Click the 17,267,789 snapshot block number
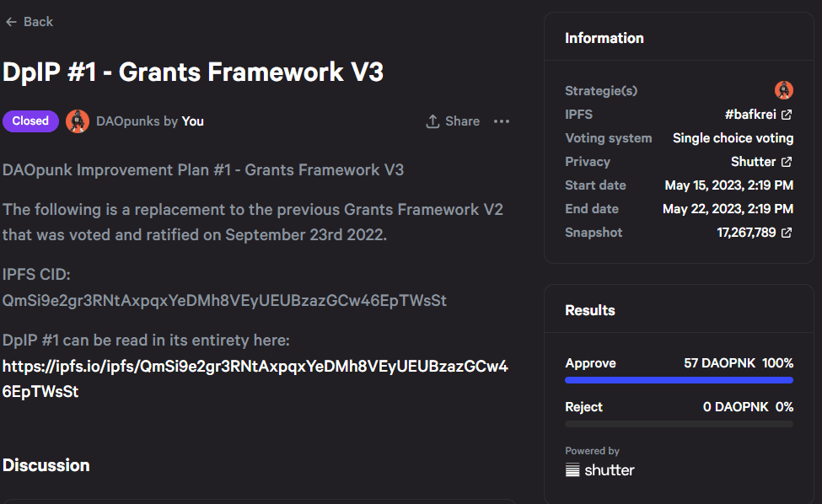 coord(746,232)
